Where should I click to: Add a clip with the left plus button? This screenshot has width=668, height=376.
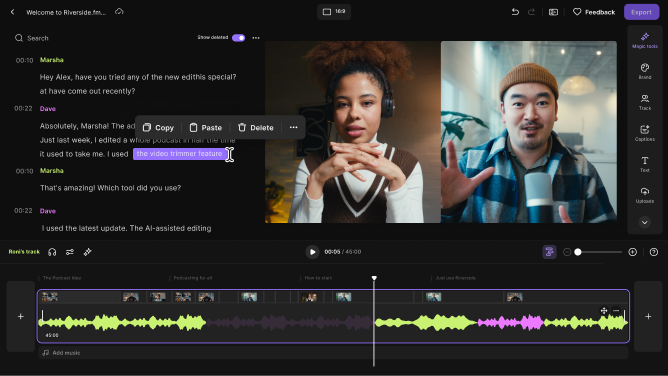20,316
